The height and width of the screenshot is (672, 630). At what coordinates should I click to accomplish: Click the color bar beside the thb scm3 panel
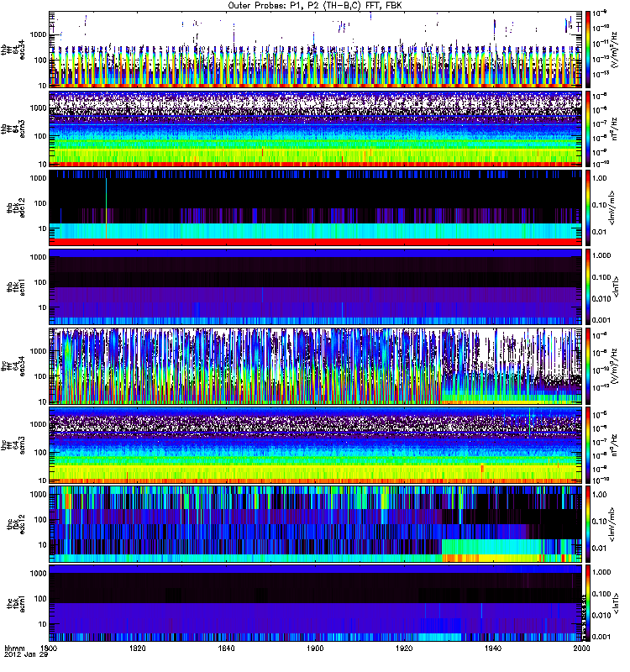pyautogui.click(x=588, y=129)
